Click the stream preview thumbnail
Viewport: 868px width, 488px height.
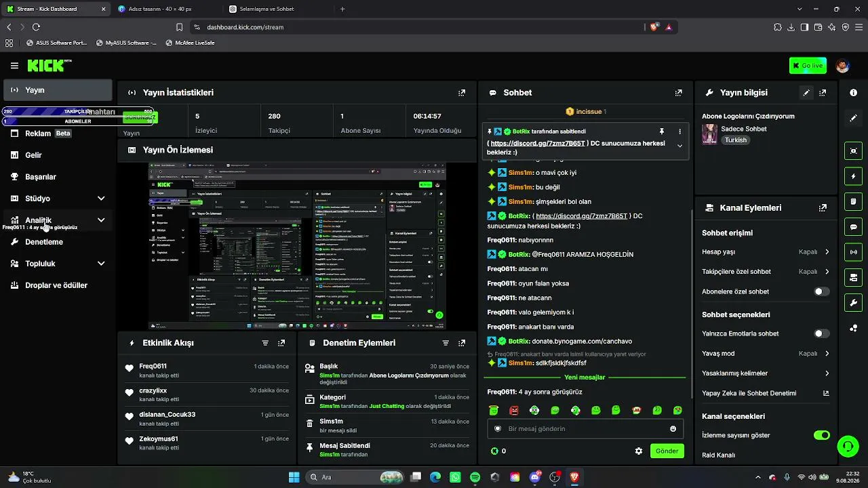coord(297,246)
